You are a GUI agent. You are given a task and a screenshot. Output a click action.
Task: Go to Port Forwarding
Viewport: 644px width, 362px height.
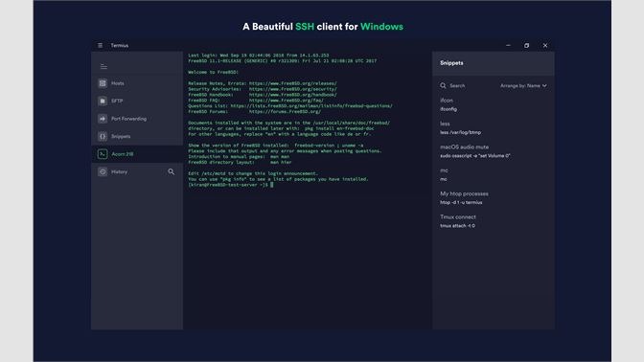pyautogui.click(x=137, y=119)
